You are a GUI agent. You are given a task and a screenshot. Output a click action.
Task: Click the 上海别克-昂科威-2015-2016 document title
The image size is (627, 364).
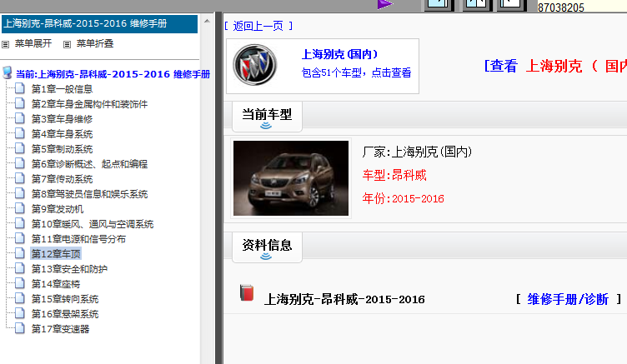click(x=344, y=299)
